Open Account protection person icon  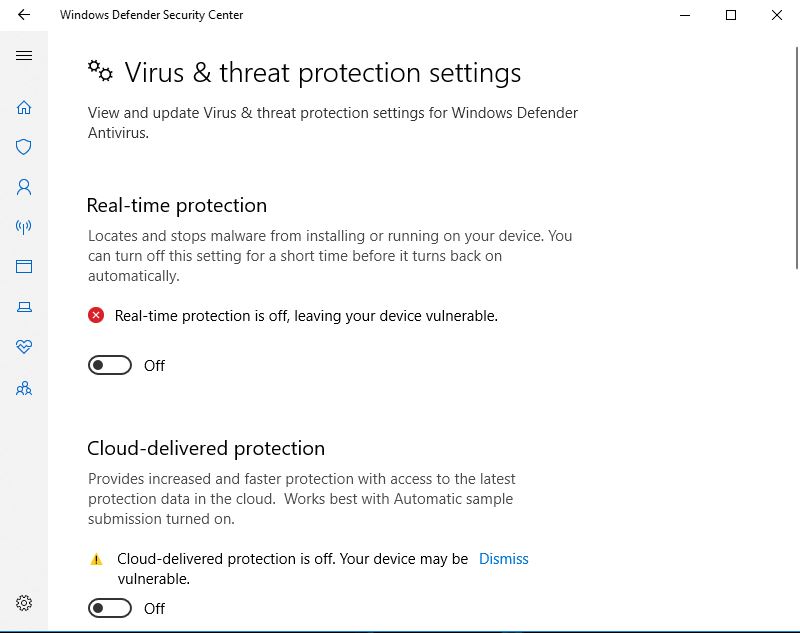[24, 187]
